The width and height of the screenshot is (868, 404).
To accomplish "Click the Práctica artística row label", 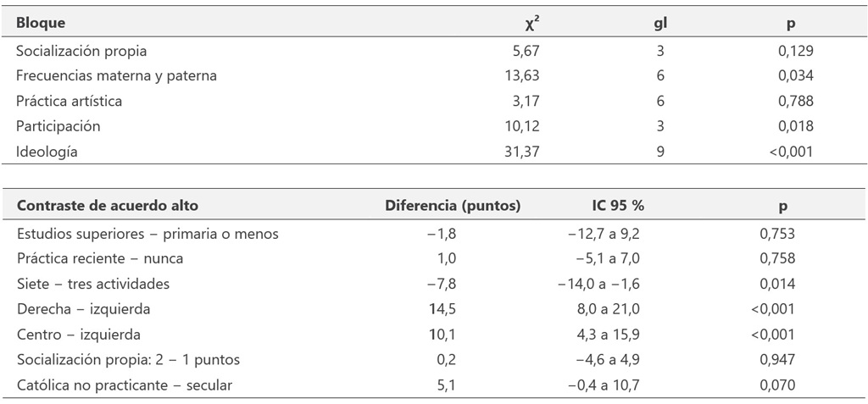I will [x=70, y=102].
